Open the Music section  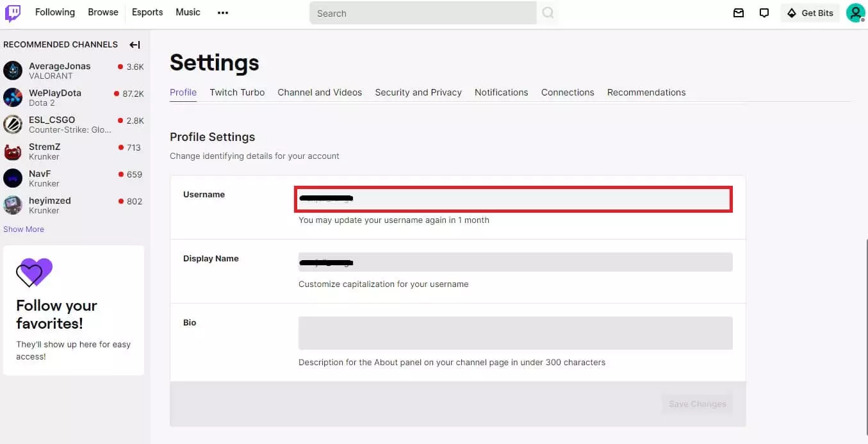[188, 12]
